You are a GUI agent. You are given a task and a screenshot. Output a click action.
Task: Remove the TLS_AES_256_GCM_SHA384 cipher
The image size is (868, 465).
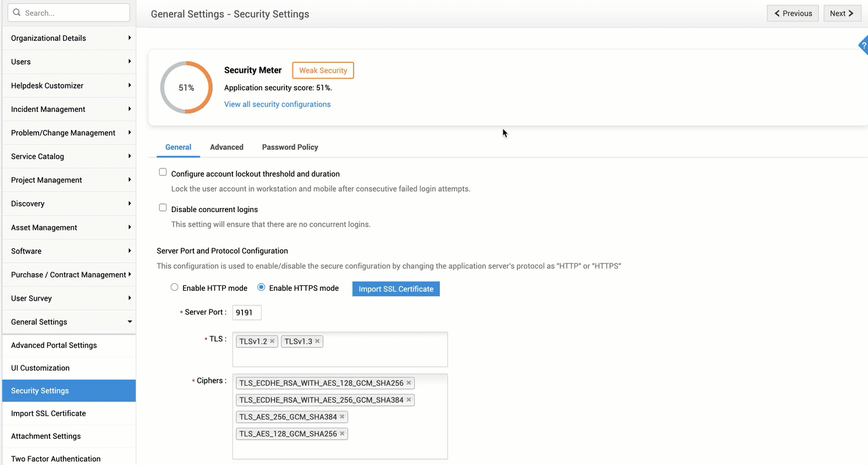tap(342, 417)
